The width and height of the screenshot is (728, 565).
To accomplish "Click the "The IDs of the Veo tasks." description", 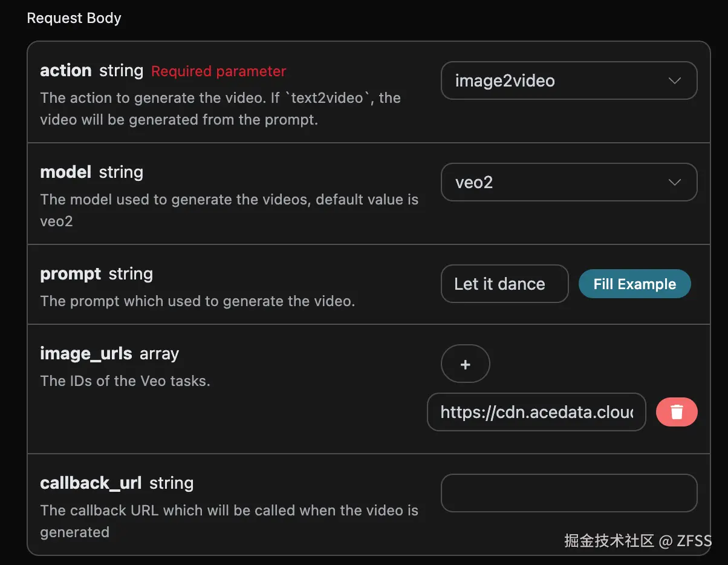I will (125, 380).
